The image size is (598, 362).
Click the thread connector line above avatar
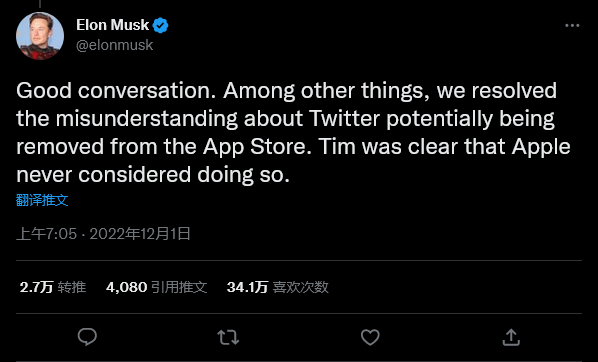pos(40,4)
